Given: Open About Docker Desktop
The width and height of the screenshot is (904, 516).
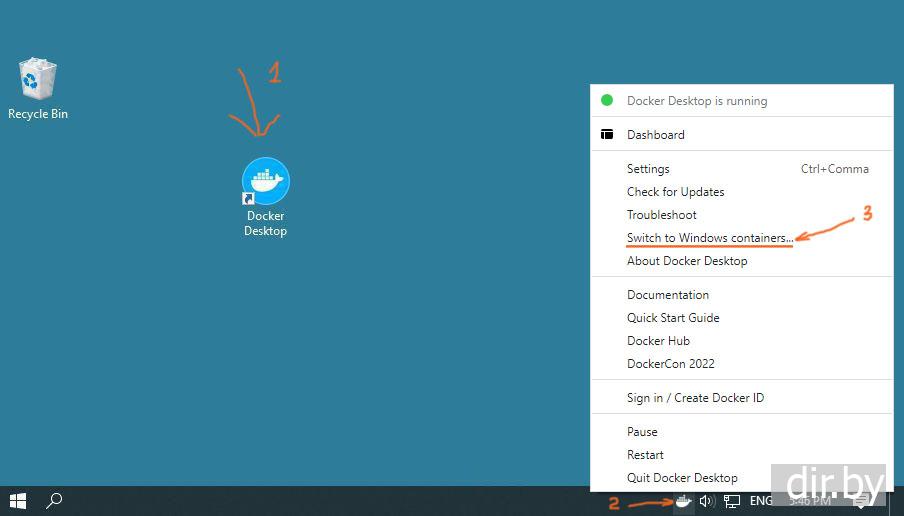Looking at the screenshot, I should coord(742,261).
